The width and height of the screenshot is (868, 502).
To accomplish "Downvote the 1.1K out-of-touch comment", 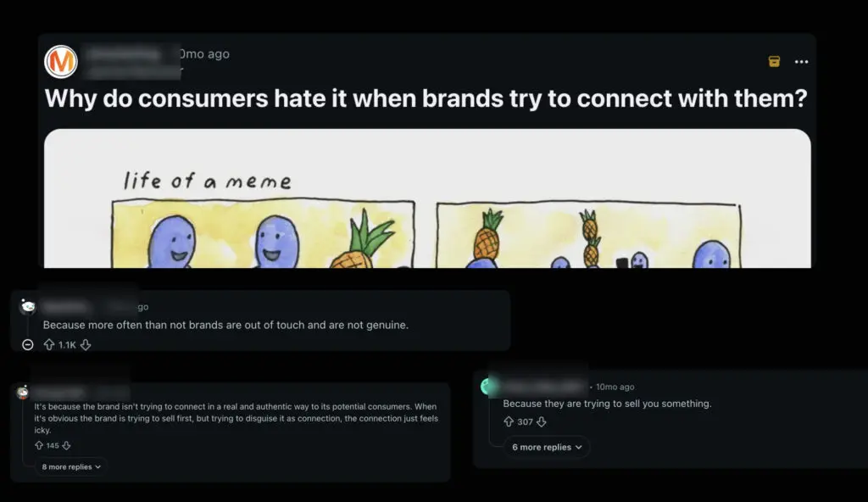I will point(86,344).
